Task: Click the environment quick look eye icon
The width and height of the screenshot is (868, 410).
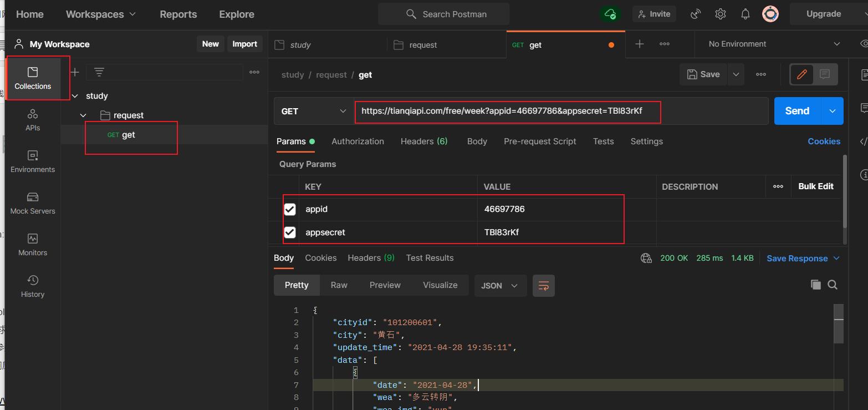Action: point(864,44)
